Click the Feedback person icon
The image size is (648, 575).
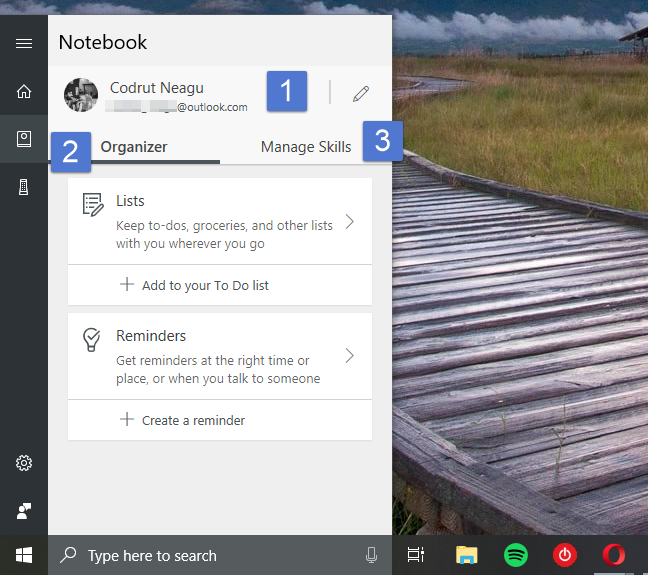24,511
